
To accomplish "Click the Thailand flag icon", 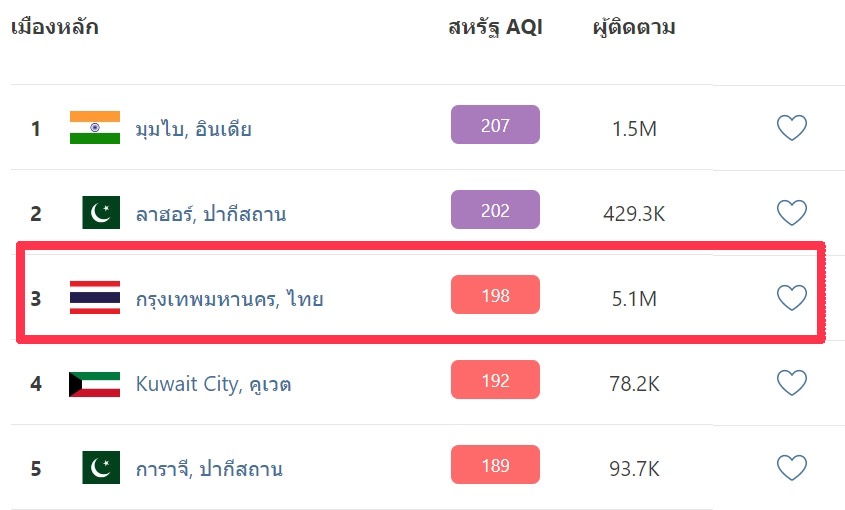I will tap(95, 298).
